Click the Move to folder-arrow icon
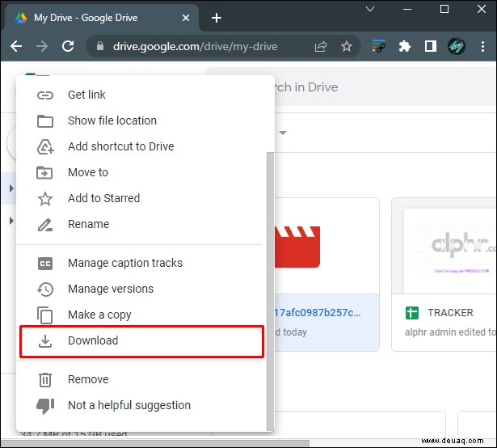Image resolution: width=497 pixels, height=448 pixels. tap(44, 172)
